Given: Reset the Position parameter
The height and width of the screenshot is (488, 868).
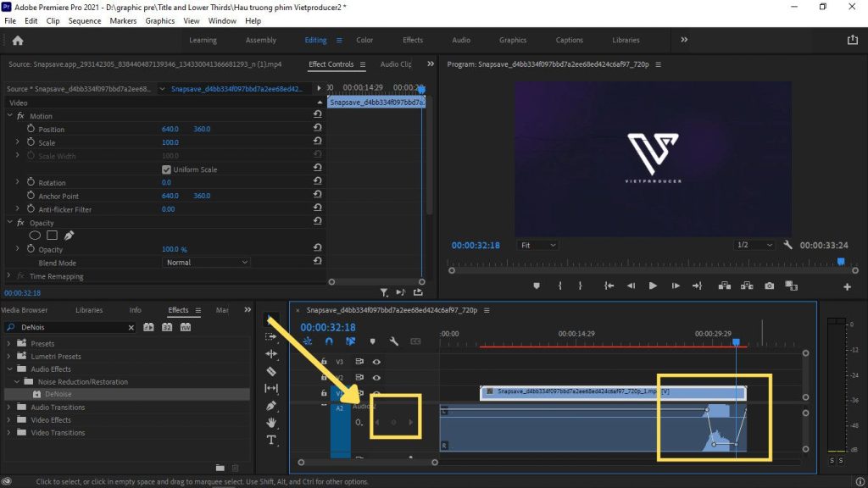Looking at the screenshot, I should (x=317, y=129).
